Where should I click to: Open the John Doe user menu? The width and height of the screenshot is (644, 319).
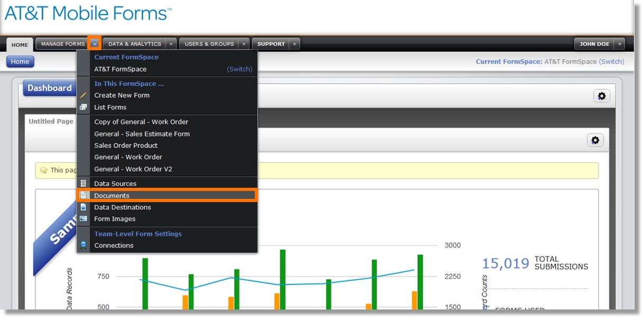(x=594, y=44)
